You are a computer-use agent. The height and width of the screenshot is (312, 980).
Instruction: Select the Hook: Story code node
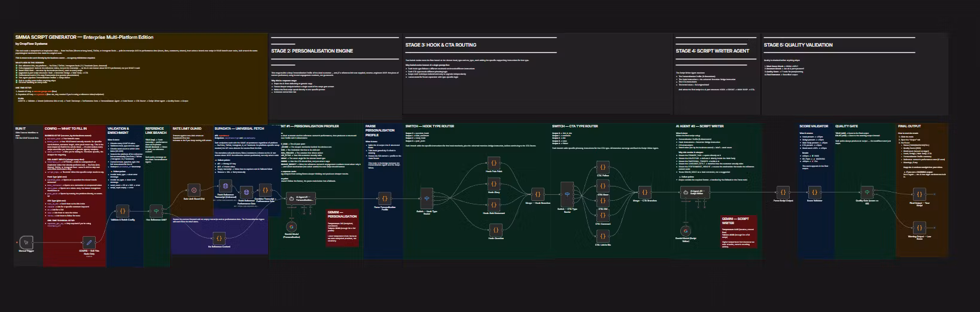coord(494,183)
